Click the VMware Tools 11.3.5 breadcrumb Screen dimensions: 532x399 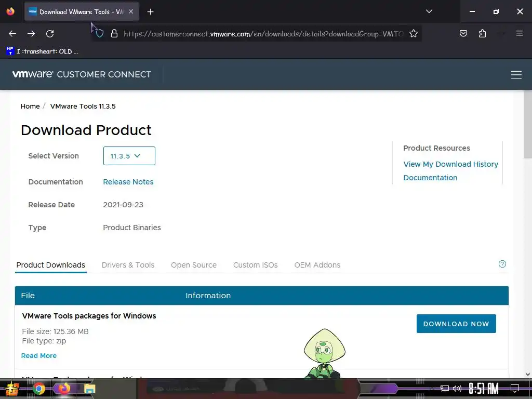[x=83, y=106]
